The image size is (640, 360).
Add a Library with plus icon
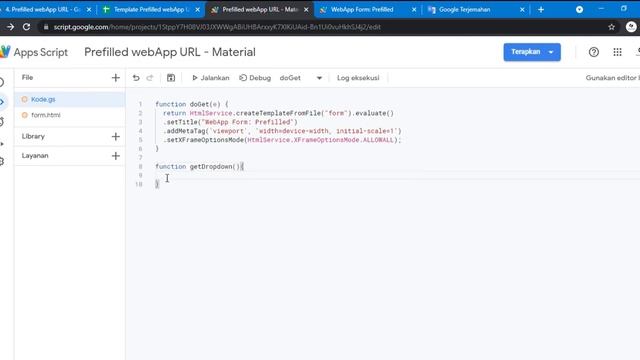point(116,136)
